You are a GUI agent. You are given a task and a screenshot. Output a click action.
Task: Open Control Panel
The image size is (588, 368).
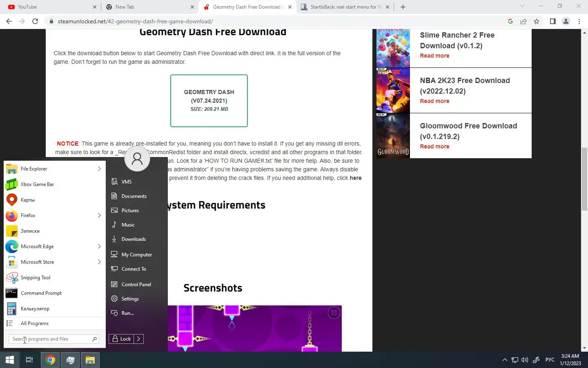click(x=137, y=285)
